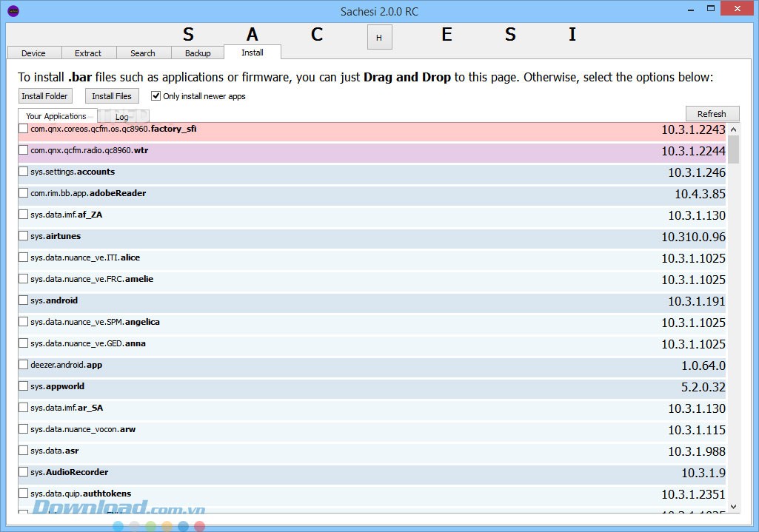Check the deezer.android.app checkbox

[24, 365]
